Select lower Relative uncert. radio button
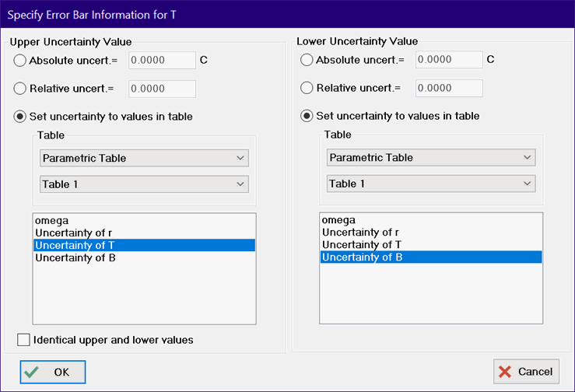Screen dimensions: 575x392 (307, 88)
